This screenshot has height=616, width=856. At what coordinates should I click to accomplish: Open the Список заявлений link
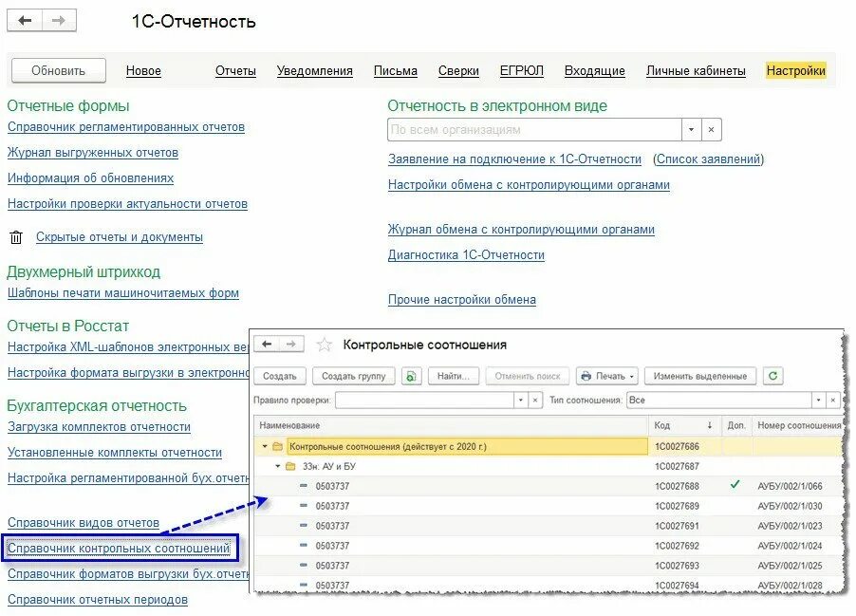[x=709, y=159]
